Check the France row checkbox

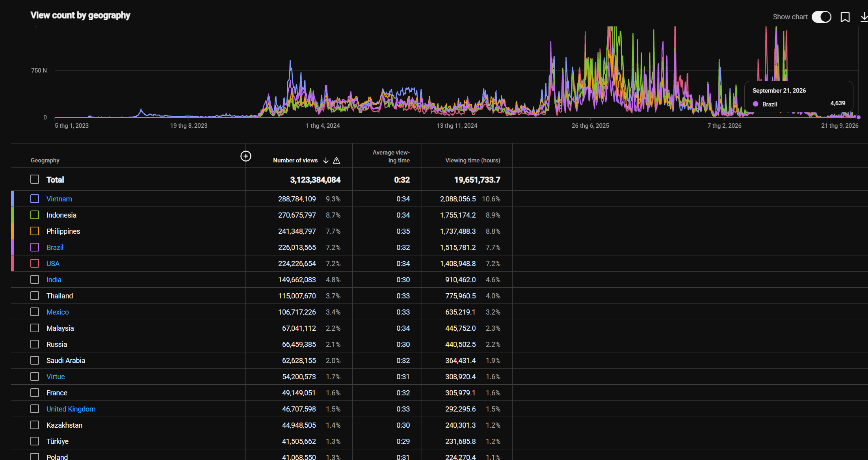[x=35, y=393]
